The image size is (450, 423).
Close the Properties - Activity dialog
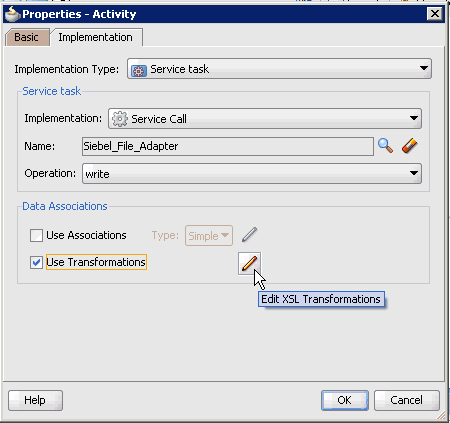click(x=435, y=14)
